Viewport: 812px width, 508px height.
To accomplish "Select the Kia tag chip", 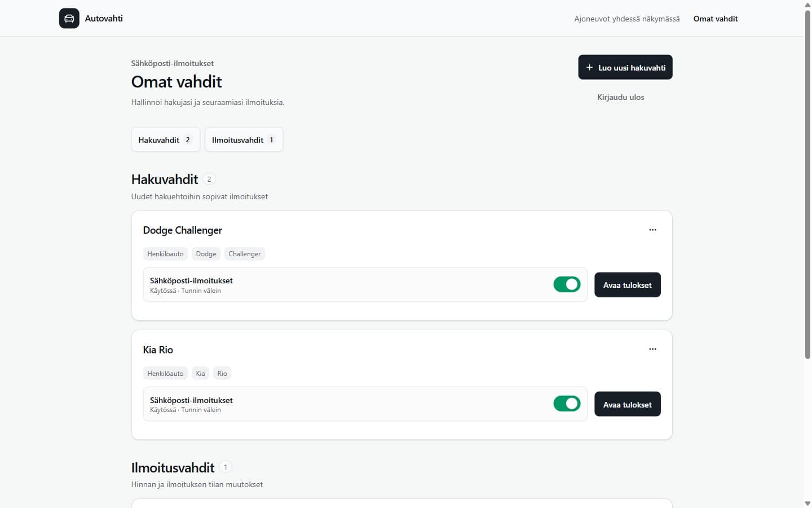I will coord(200,374).
